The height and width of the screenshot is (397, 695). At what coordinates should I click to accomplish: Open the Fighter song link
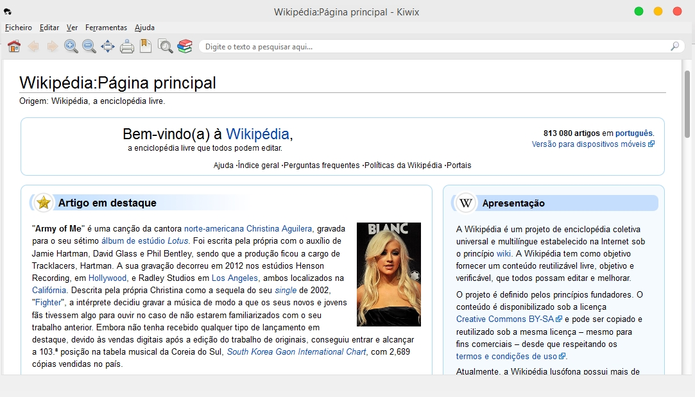pyautogui.click(x=48, y=303)
